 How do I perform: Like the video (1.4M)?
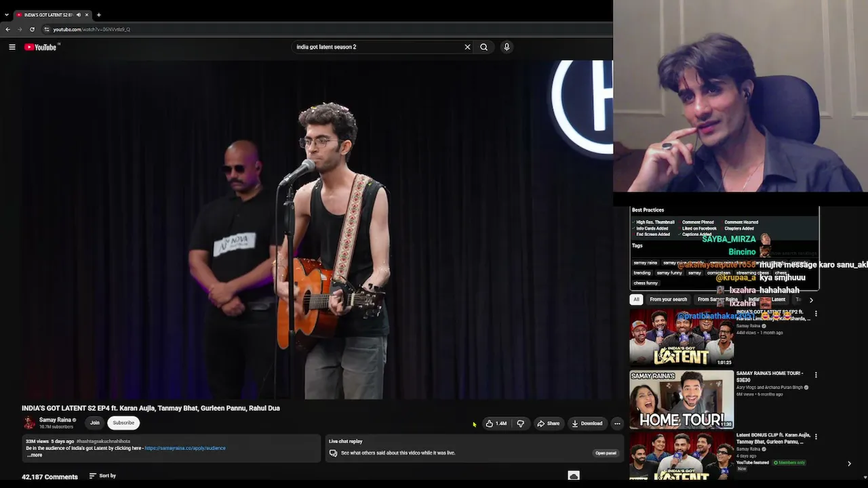pos(496,424)
